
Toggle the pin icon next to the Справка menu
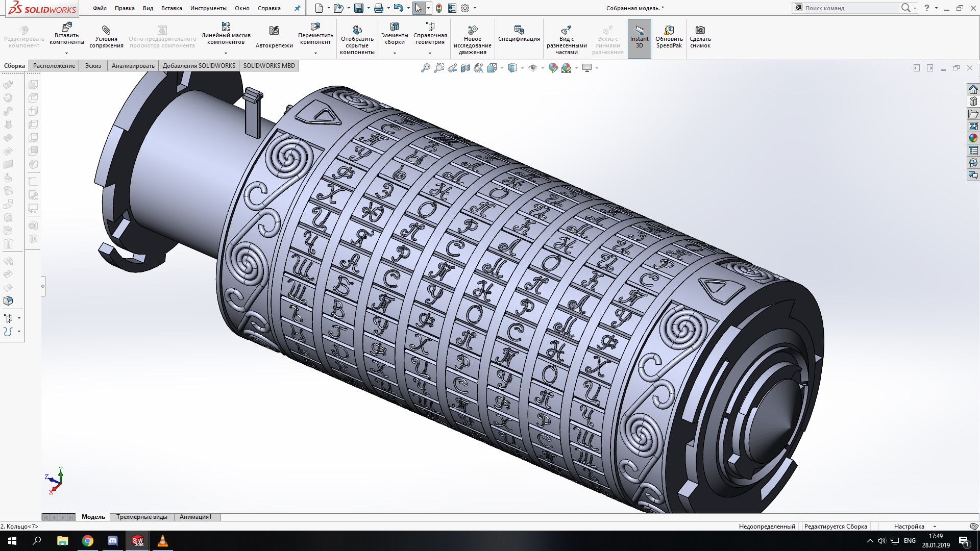click(298, 8)
